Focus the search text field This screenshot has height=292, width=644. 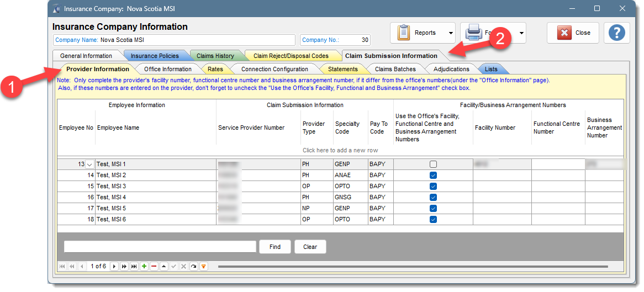pyautogui.click(x=160, y=247)
